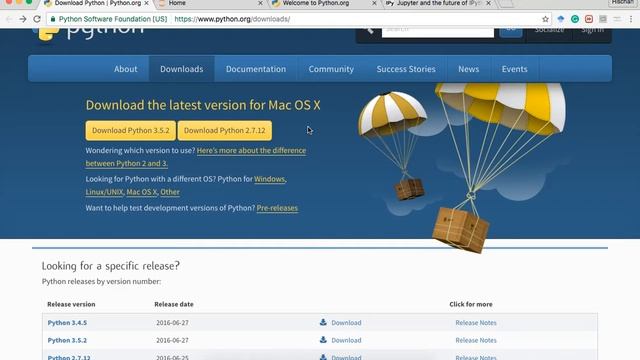Click the Release version column header
This screenshot has height=360, width=640.
tap(71, 304)
